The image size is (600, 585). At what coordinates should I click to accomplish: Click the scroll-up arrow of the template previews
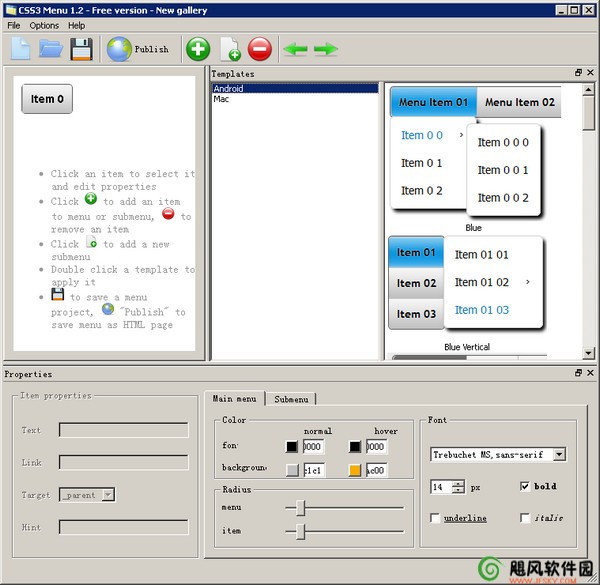pos(588,90)
